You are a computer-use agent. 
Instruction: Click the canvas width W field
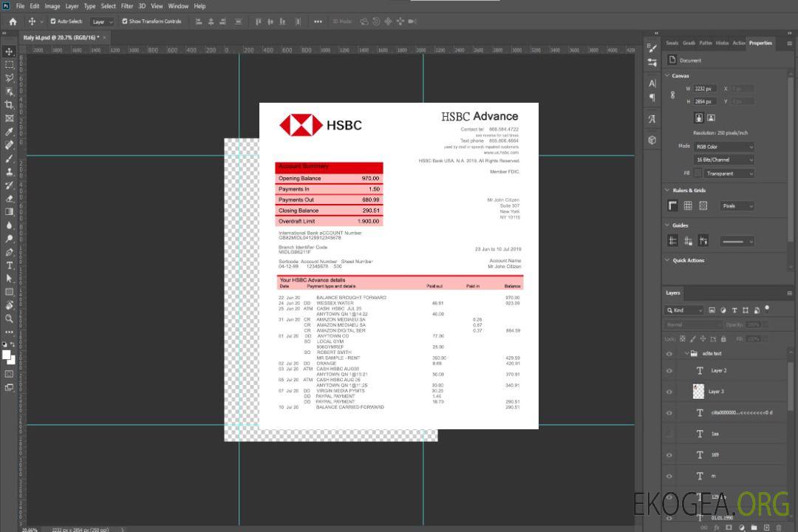click(x=705, y=89)
